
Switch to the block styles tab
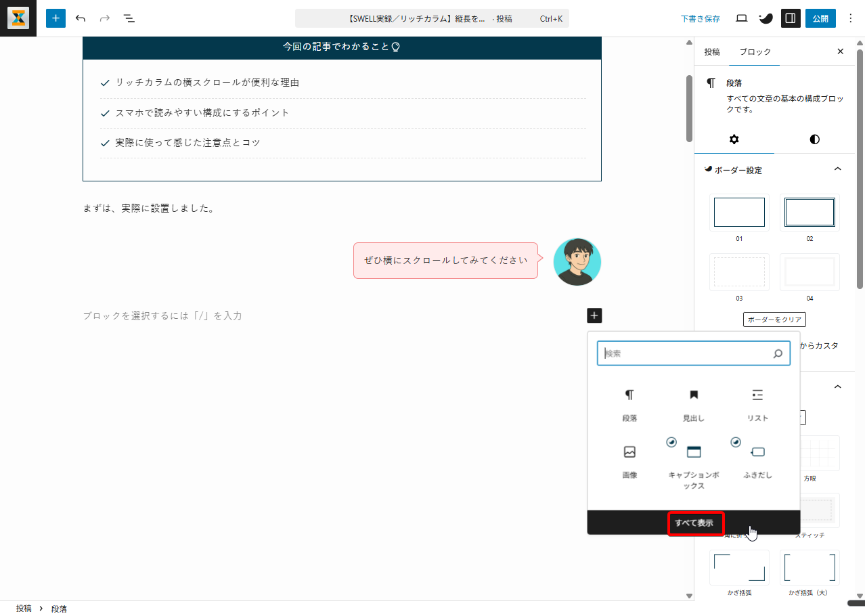tap(814, 139)
